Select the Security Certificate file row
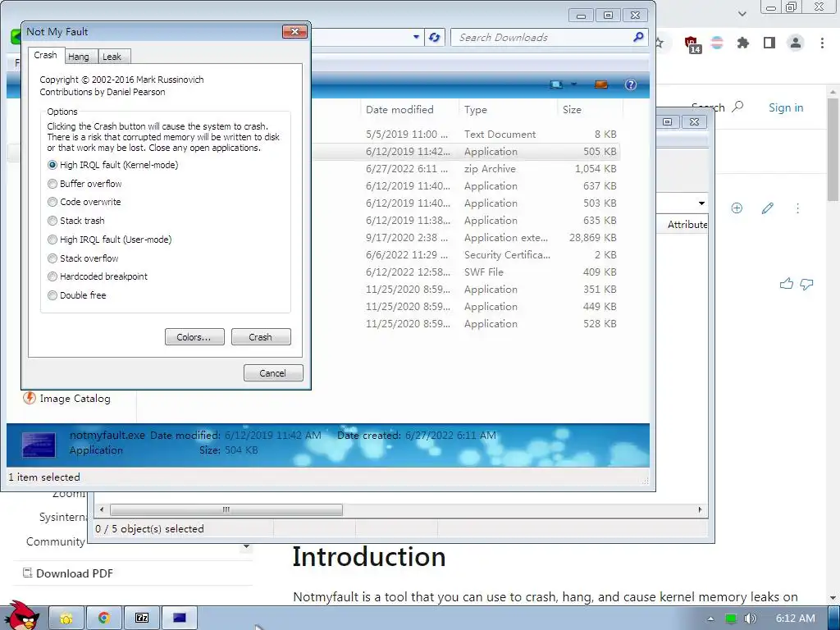840x630 pixels. (466, 255)
